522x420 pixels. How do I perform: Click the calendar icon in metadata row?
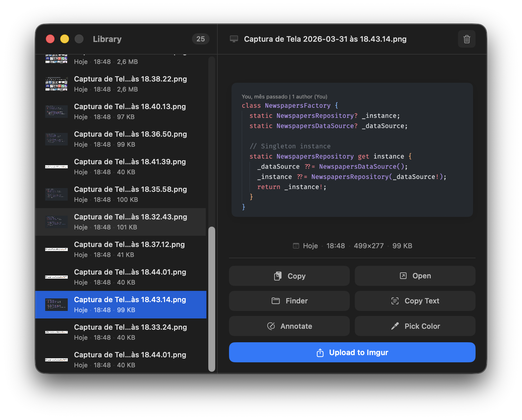[296, 246]
